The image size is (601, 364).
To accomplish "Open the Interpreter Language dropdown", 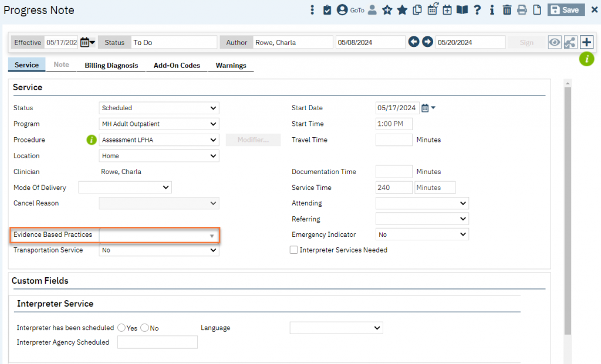I will click(336, 328).
